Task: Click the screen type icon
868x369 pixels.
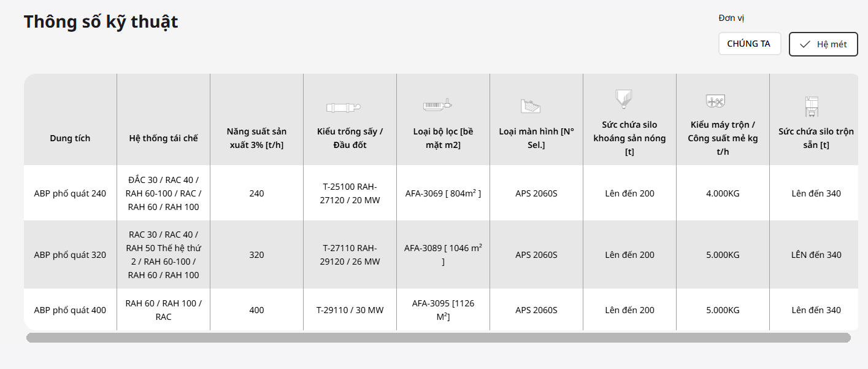Action: [x=530, y=106]
